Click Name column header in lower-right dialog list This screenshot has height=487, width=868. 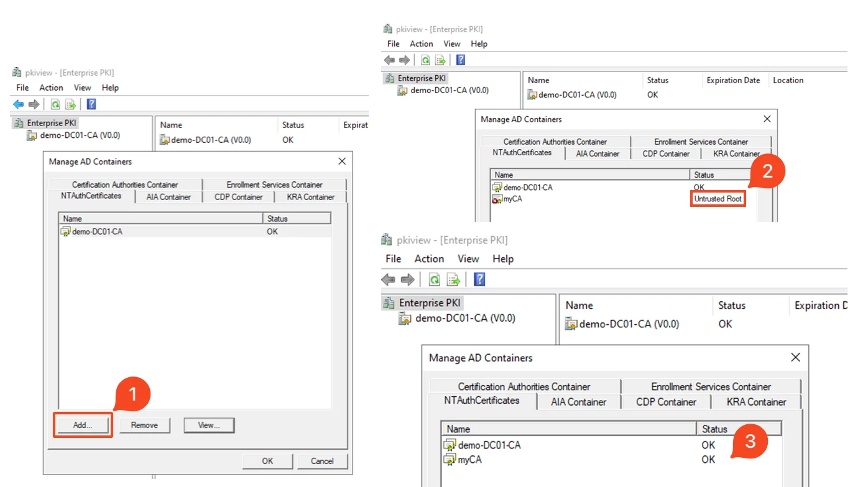569,429
